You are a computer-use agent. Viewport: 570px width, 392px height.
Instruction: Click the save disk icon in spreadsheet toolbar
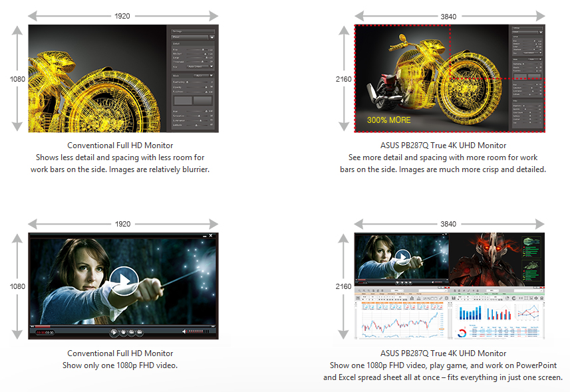pos(454,298)
